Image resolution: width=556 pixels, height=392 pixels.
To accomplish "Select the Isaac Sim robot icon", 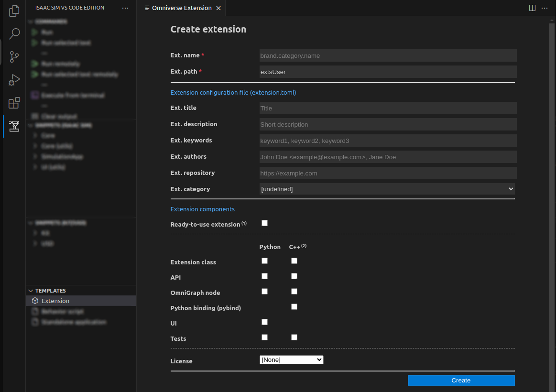I will (14, 126).
